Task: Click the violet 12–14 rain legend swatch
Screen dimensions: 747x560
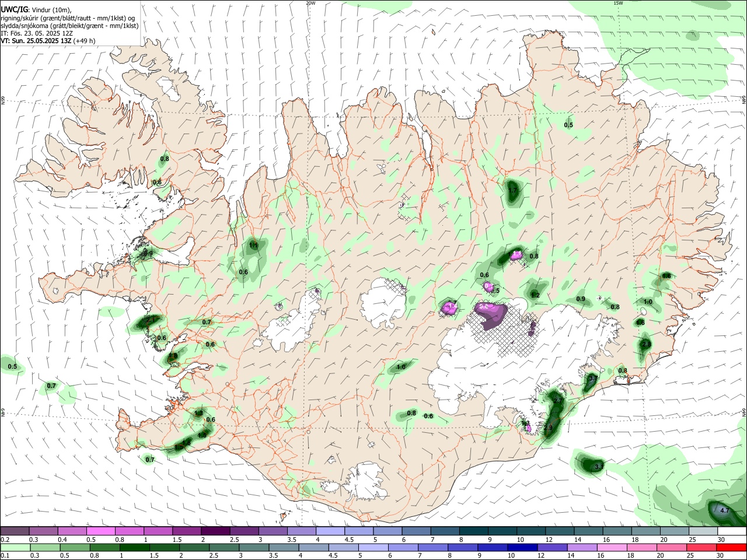Action: tap(552, 547)
